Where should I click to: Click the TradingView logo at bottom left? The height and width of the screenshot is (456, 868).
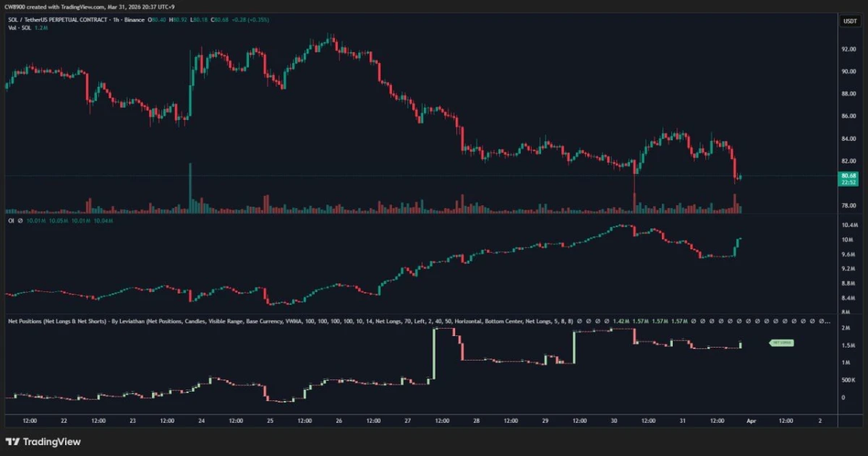coord(41,442)
